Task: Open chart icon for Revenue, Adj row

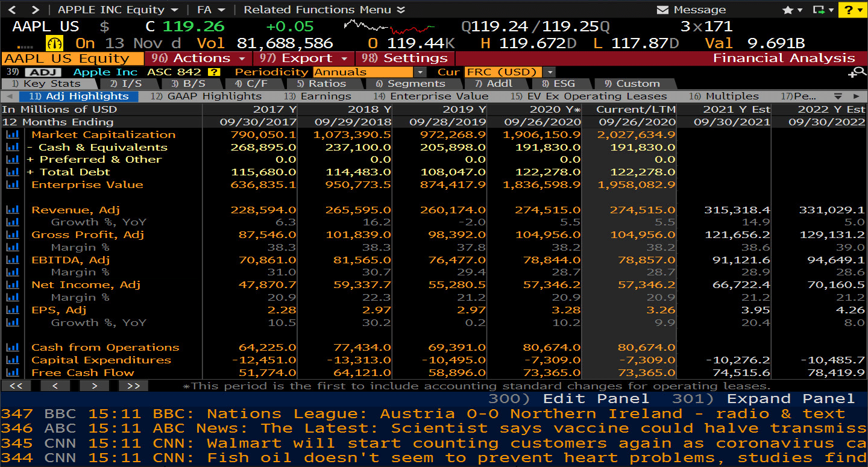Action: [x=12, y=210]
